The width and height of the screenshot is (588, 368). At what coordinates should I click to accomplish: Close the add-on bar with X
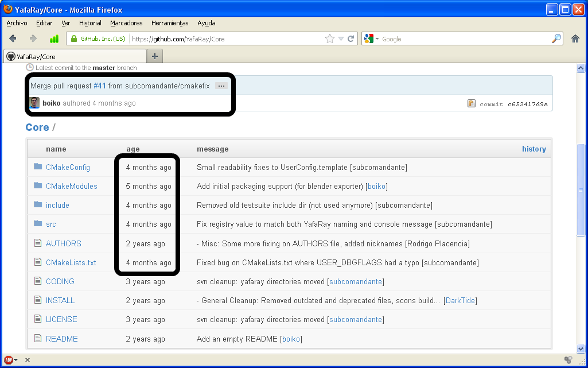click(28, 360)
